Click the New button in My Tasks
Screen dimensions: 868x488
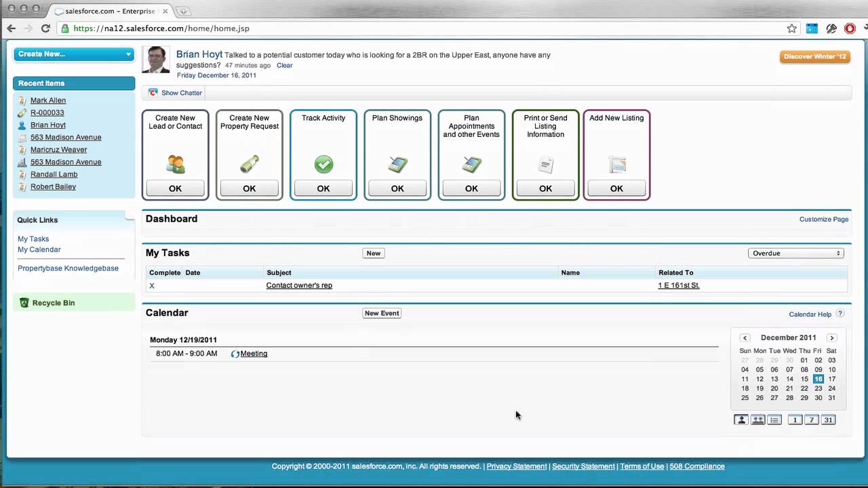pos(374,253)
